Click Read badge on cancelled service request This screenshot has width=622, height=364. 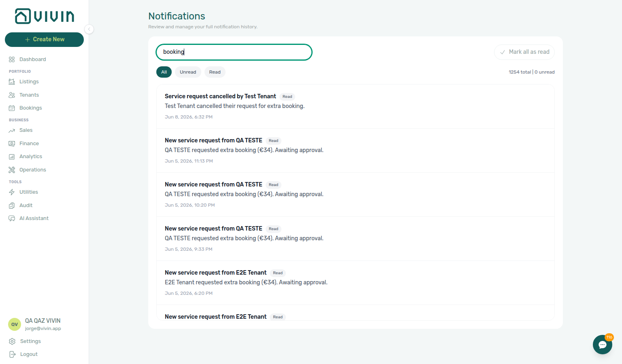point(288,97)
